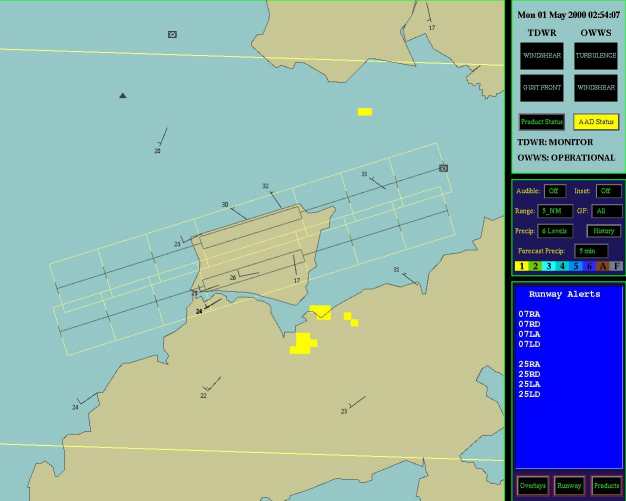
Task: Open the Range 5_NM selector
Action: 555,211
